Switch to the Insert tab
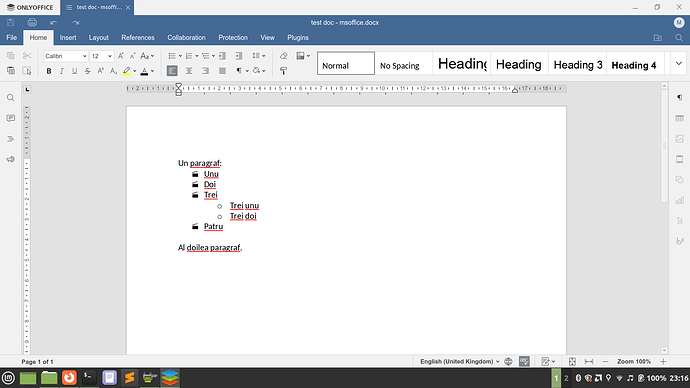Image resolution: width=690 pixels, height=388 pixels. pyautogui.click(x=68, y=38)
